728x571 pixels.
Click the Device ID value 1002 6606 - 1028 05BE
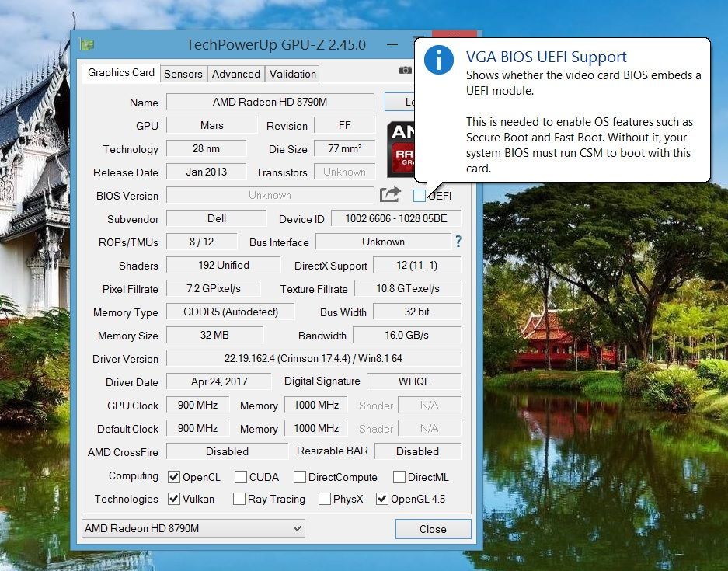[396, 218]
